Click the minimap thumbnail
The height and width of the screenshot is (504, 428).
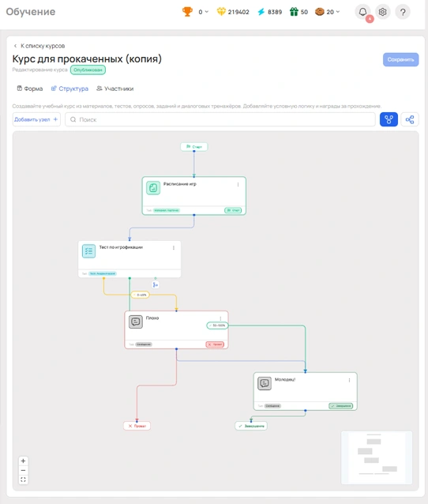(x=377, y=457)
